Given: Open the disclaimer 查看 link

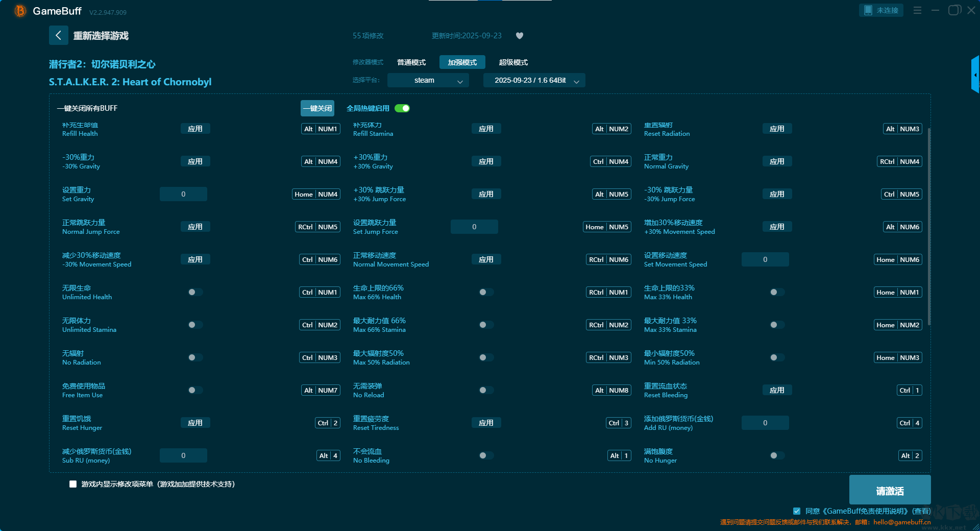Looking at the screenshot, I should click(921, 511).
